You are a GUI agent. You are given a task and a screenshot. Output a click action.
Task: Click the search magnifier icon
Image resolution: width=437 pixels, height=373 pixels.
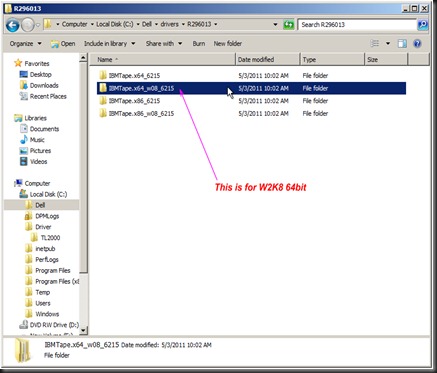(x=423, y=25)
